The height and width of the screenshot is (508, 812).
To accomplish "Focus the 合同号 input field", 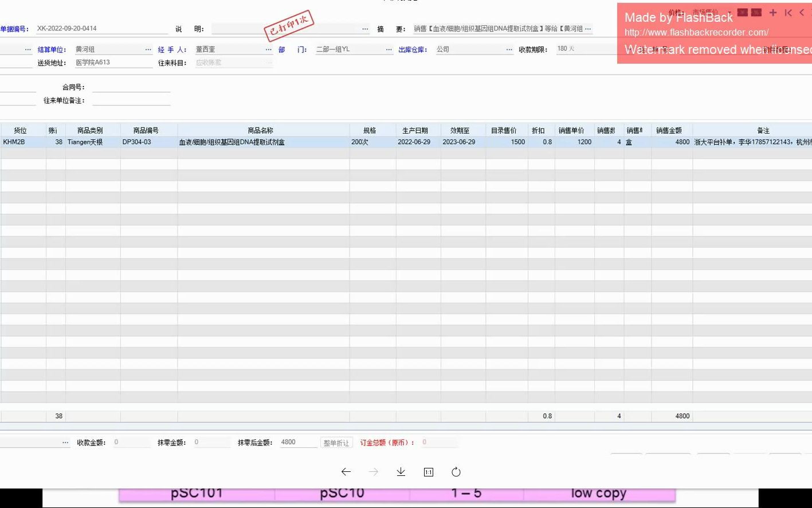I will click(131, 87).
